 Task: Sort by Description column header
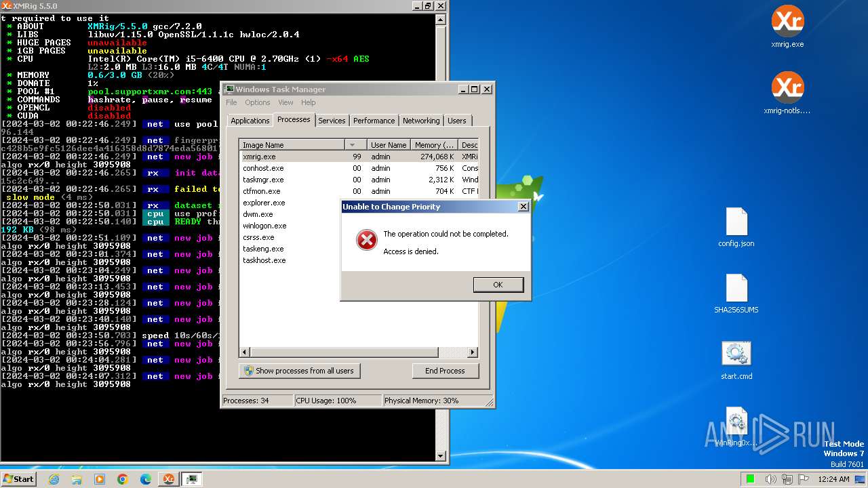[469, 145]
